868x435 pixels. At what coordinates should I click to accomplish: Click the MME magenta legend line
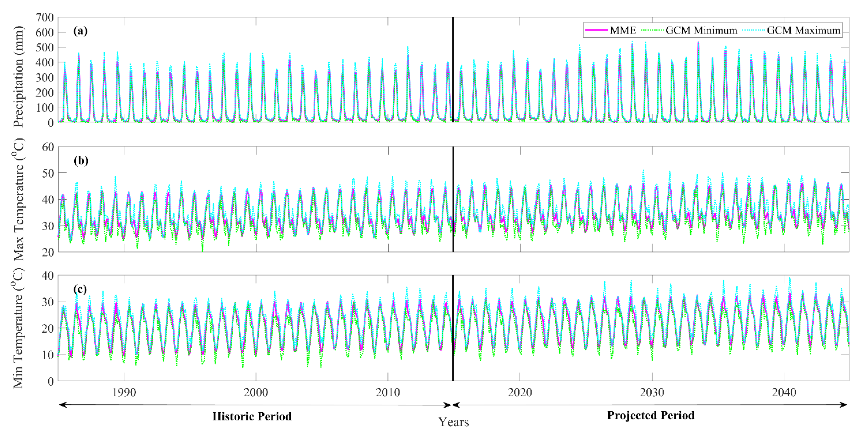tap(597, 30)
